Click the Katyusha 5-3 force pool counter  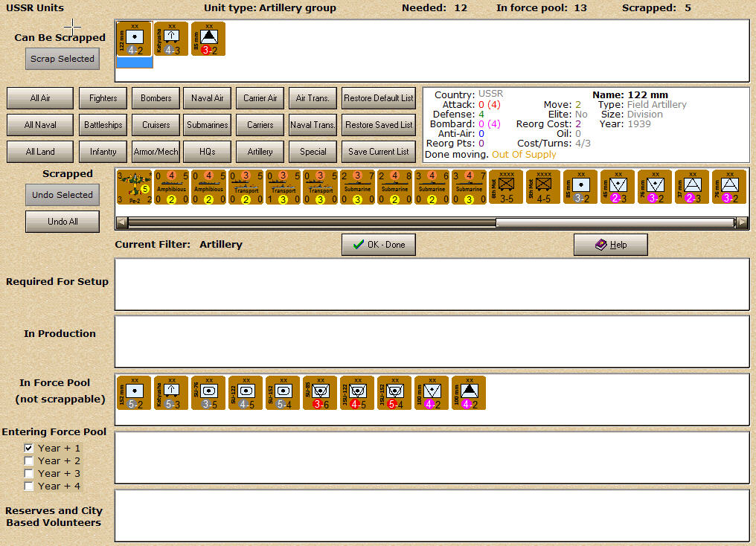[x=171, y=394]
